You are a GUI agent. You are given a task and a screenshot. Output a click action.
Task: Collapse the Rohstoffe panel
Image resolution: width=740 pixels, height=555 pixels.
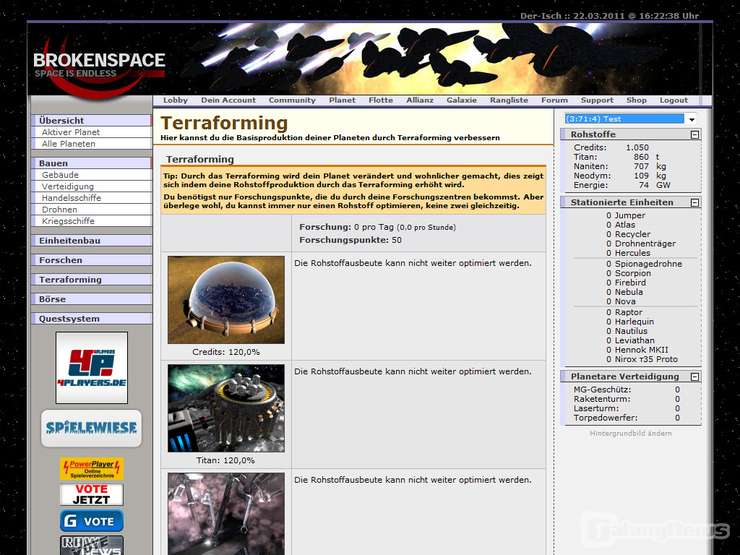coord(695,135)
